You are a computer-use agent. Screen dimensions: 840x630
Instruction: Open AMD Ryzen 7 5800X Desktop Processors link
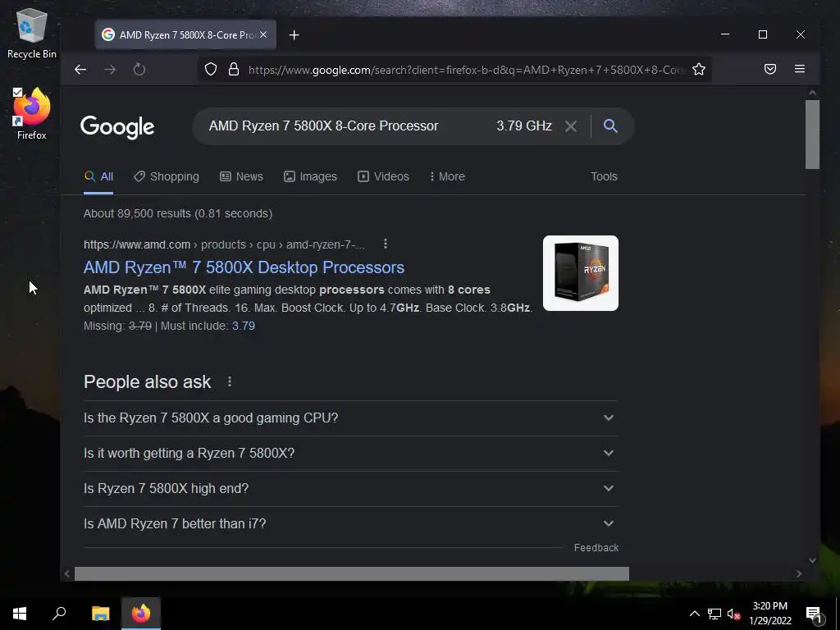tap(244, 267)
